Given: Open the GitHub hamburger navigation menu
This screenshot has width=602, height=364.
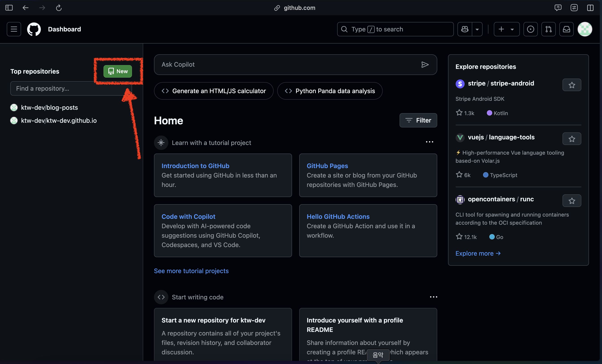Looking at the screenshot, I should coord(14,29).
